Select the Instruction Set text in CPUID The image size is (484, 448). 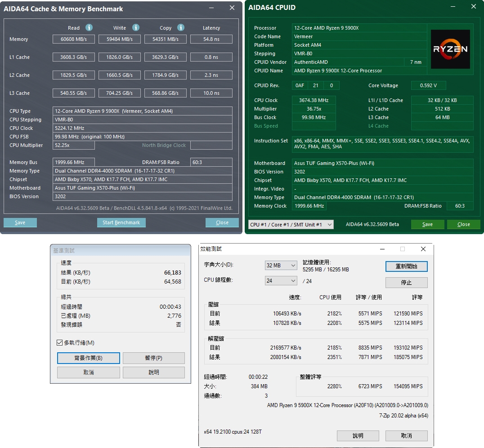(382, 144)
